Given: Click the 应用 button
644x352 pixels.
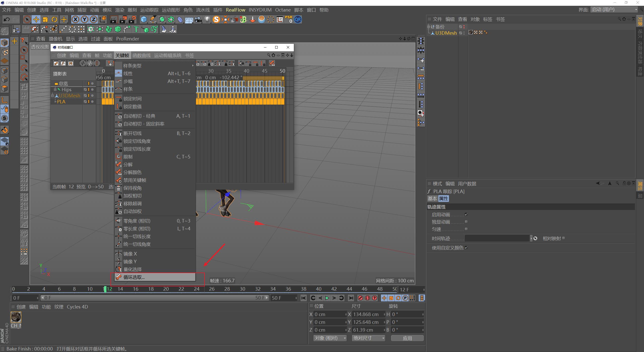Looking at the screenshot, I should click(x=407, y=338).
